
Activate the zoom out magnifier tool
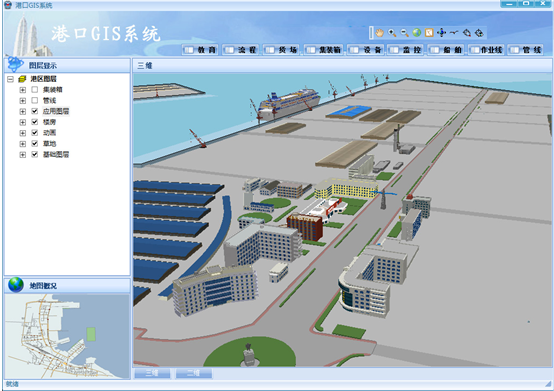click(404, 33)
